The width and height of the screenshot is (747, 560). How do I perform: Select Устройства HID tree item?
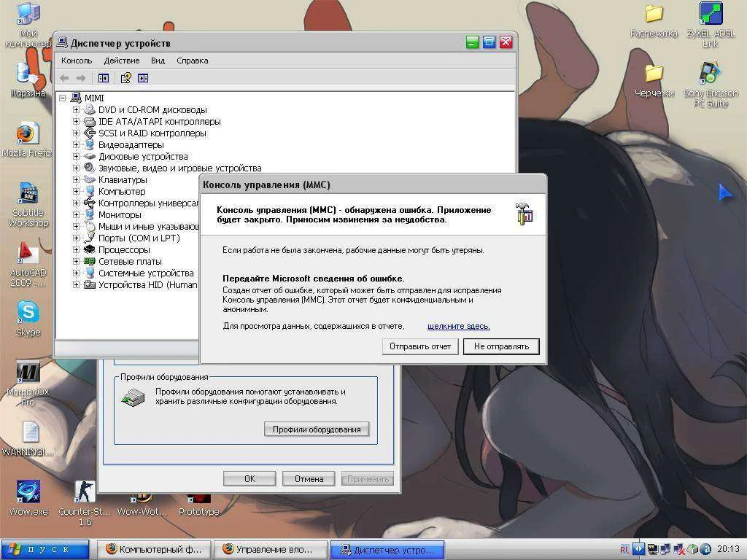coord(147,285)
